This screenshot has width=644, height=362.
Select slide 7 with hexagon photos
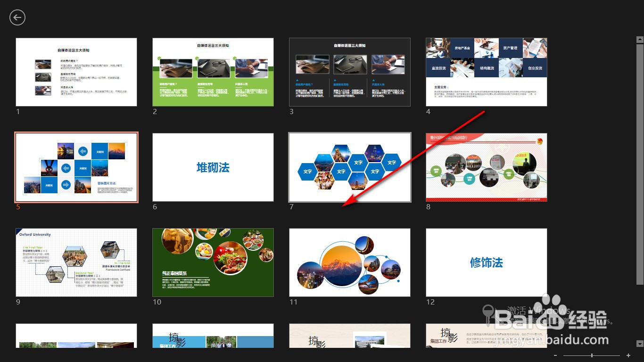tap(350, 167)
